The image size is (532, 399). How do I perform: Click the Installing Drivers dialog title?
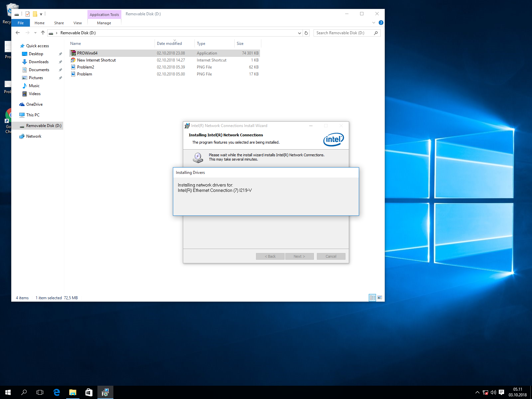190,173
